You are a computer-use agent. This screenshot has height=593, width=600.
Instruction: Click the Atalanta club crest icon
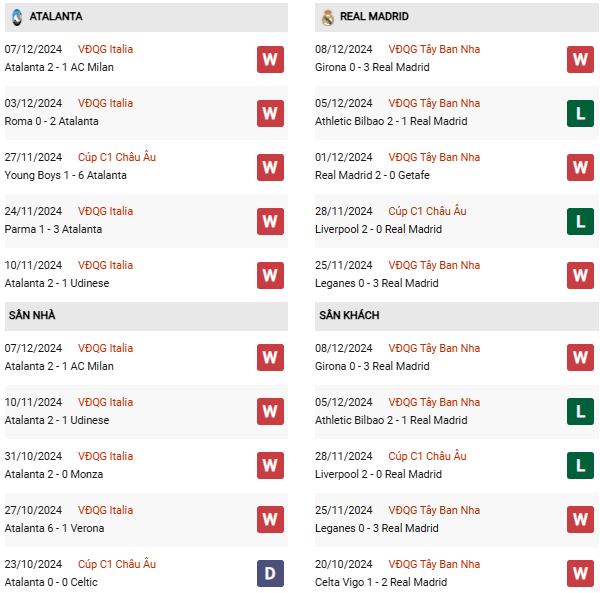(17, 17)
